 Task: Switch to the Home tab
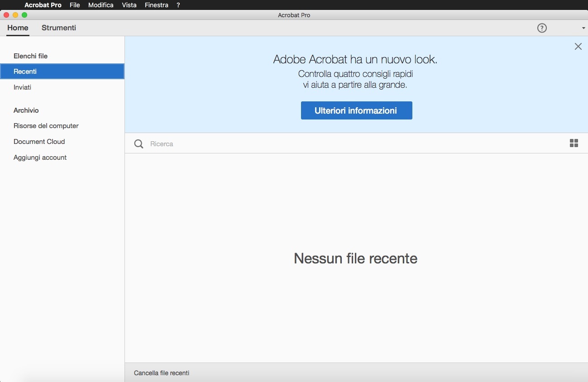pyautogui.click(x=18, y=28)
